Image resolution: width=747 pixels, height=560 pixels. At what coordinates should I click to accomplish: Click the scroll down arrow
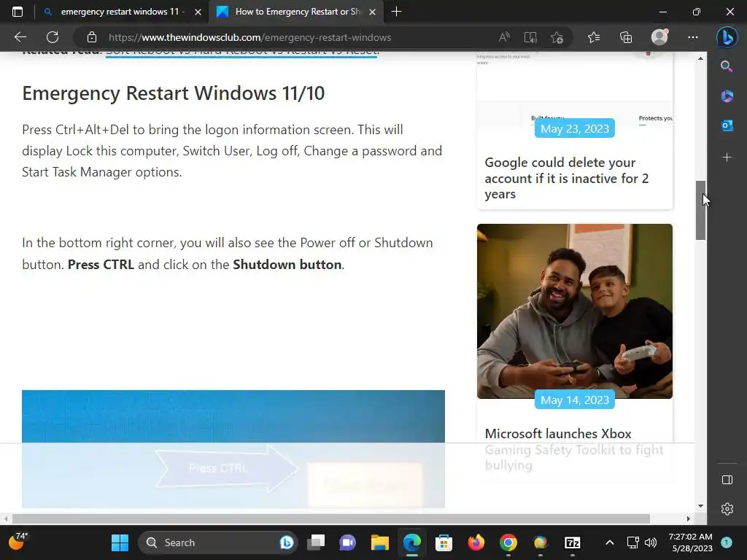[x=700, y=506]
